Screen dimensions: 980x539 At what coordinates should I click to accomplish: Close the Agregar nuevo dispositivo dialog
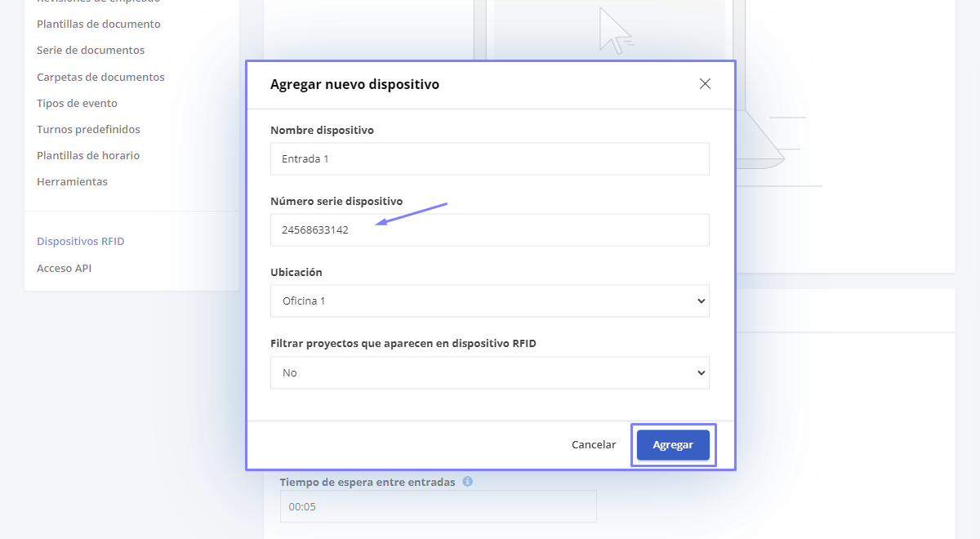click(705, 84)
